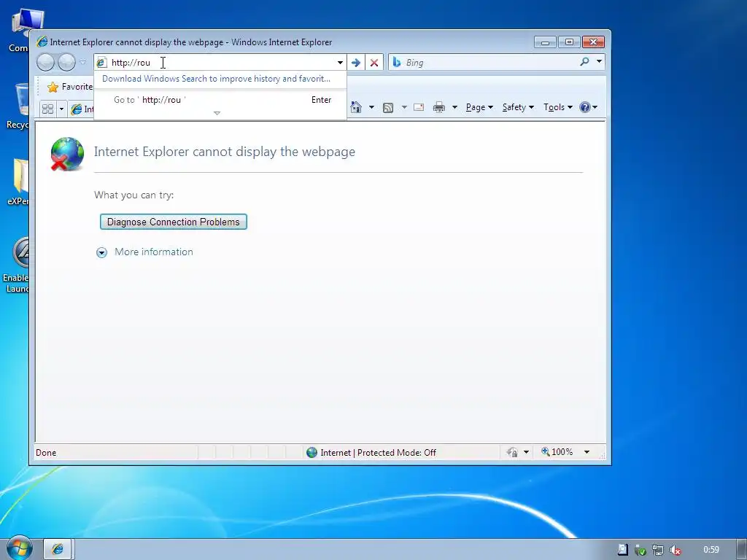Open Favorites with the star button
The height and width of the screenshot is (560, 747).
[x=70, y=87]
